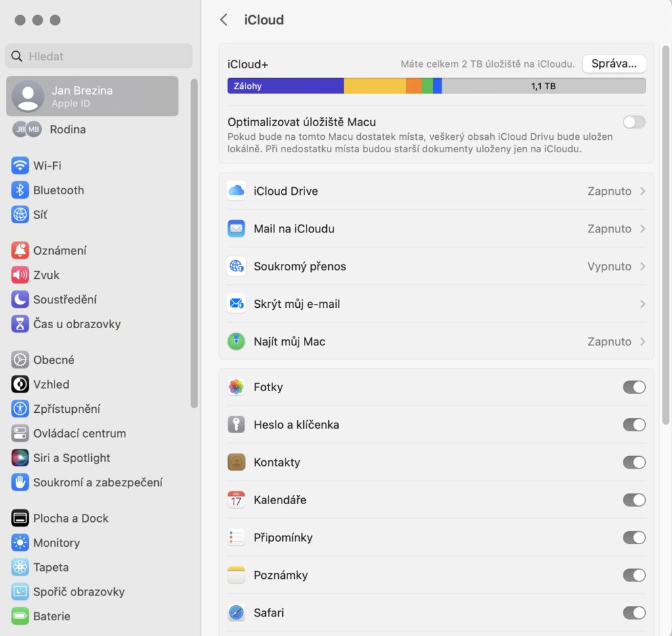Click the Najít můj Mac radar icon
Viewport: 672px width, 636px height.
point(236,341)
